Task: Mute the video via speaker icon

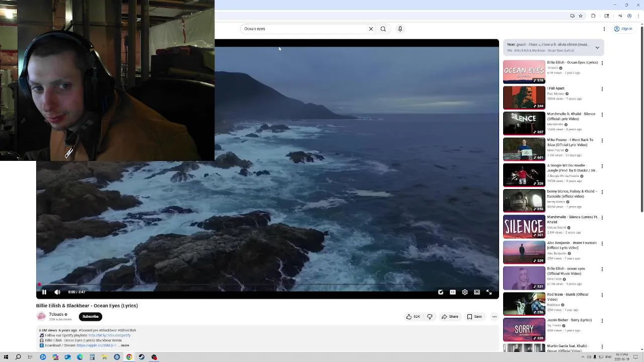Action: coord(57,292)
